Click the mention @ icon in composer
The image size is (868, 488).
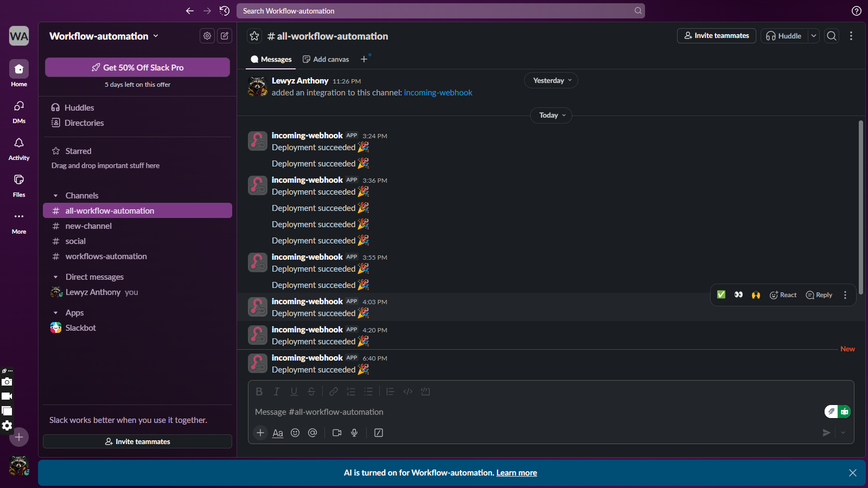tap(312, 433)
